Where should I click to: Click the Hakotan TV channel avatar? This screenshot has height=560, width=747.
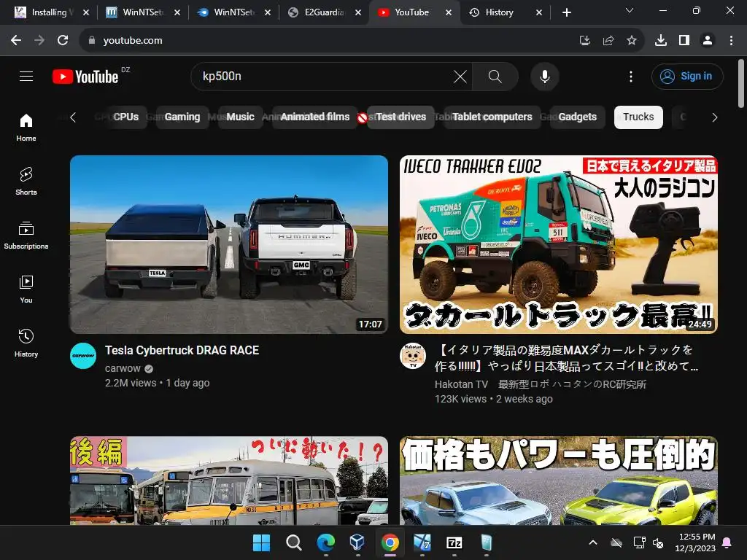click(x=413, y=356)
